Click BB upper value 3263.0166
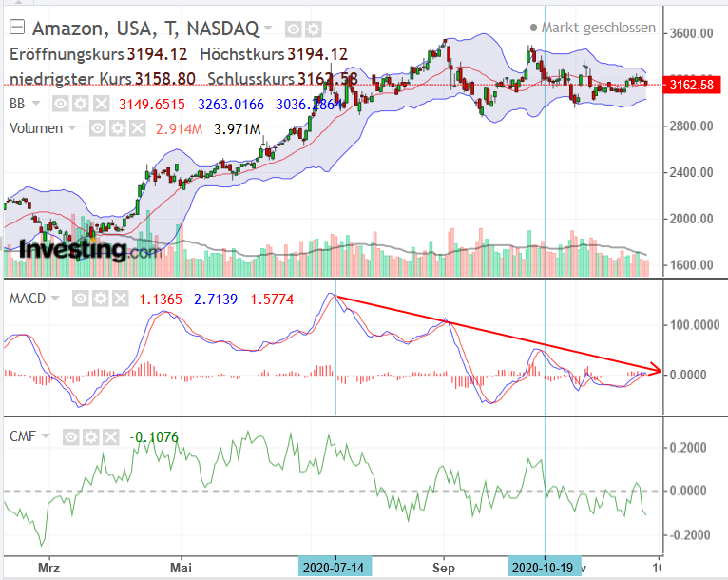This screenshot has width=728, height=580. point(231,104)
